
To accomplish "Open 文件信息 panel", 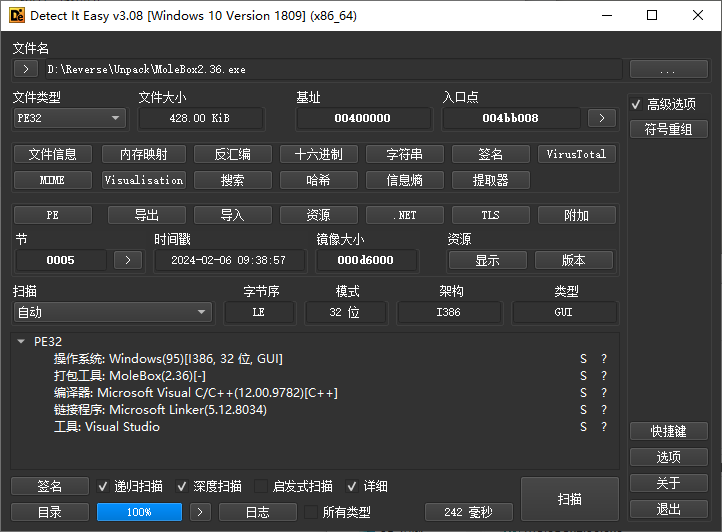I will (x=53, y=154).
